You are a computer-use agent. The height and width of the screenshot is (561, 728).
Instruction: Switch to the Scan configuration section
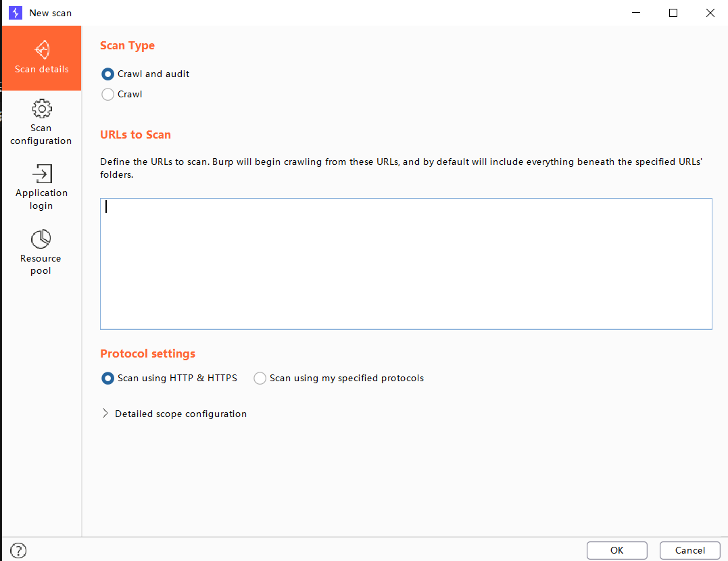[42, 122]
